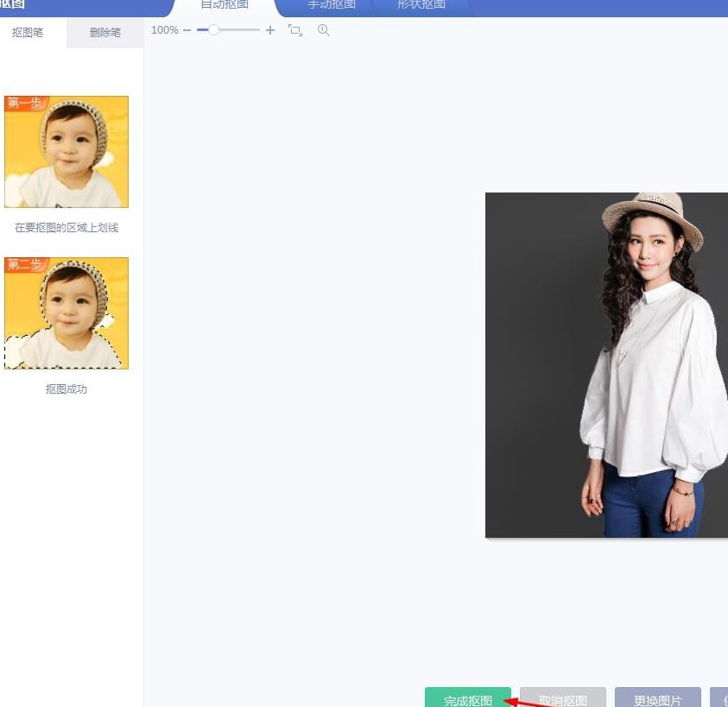The image size is (728, 707).
Task: Switch to the 手动抠图 tab
Action: pos(332,5)
